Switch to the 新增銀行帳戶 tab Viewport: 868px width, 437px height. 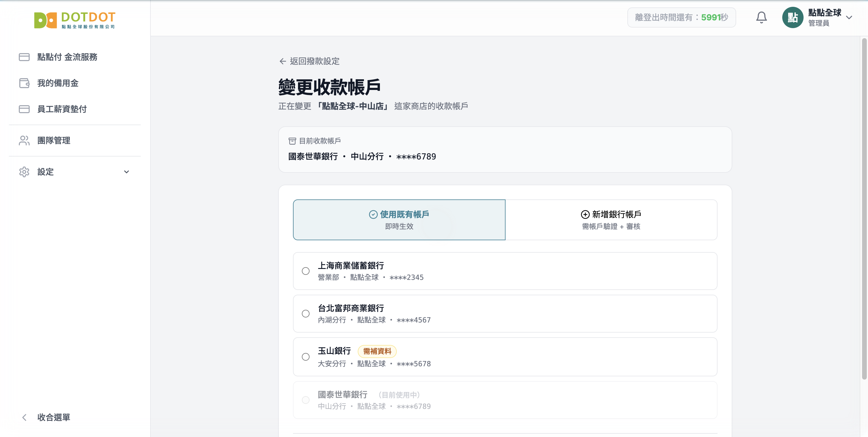coord(611,220)
